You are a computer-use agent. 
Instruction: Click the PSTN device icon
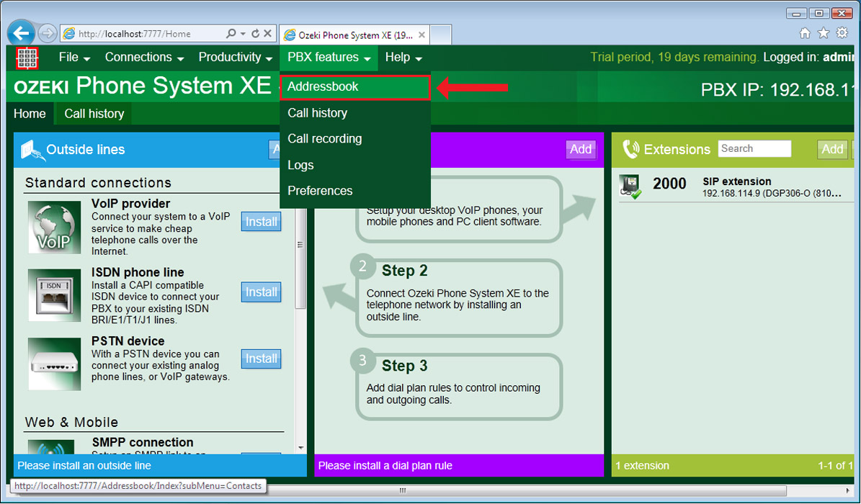(54, 364)
